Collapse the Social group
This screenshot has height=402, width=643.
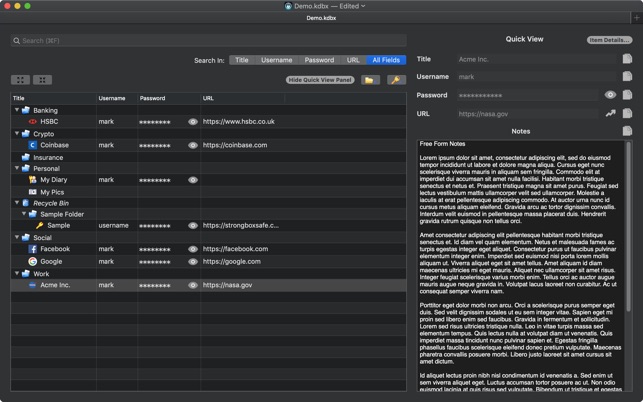[17, 237]
